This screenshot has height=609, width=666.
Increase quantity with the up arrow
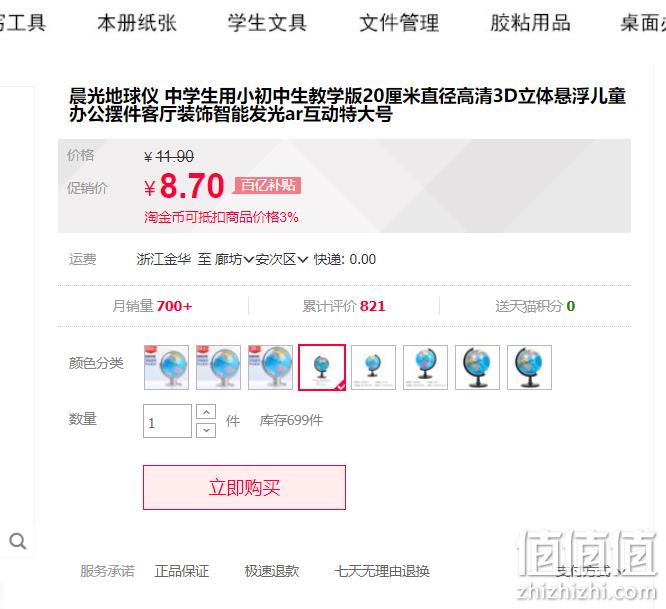point(206,412)
